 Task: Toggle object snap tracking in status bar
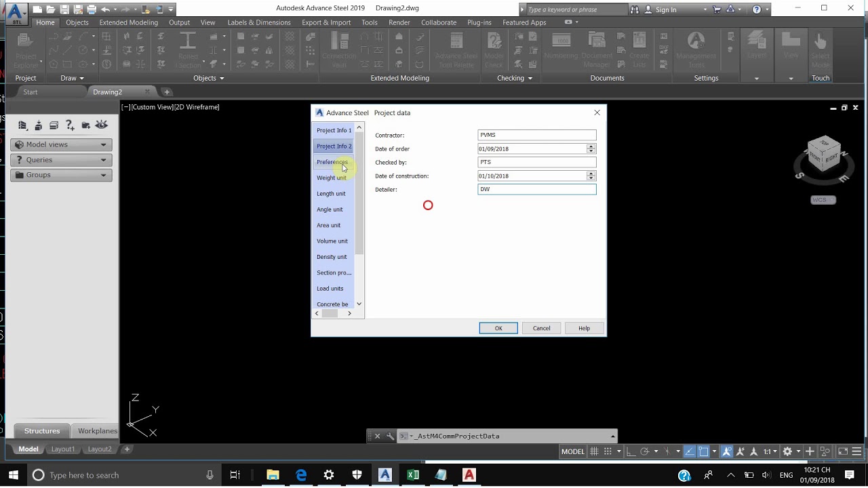(690, 451)
